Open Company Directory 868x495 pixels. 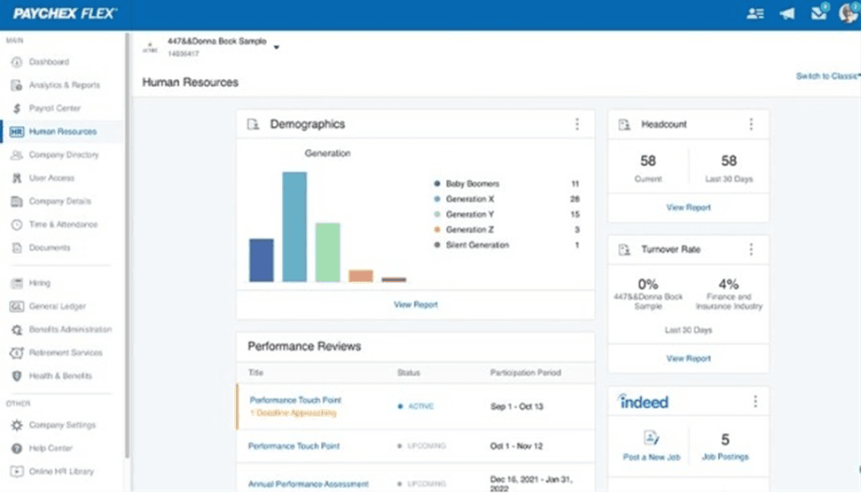tap(64, 155)
